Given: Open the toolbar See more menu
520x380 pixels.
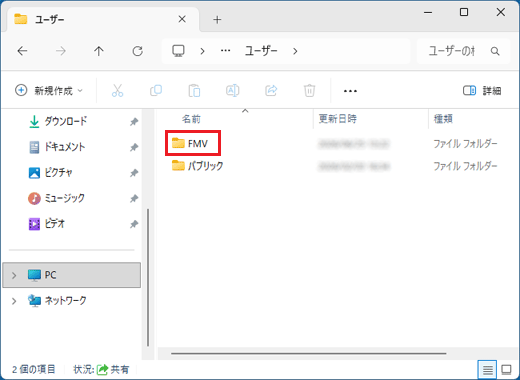Looking at the screenshot, I should pos(350,91).
